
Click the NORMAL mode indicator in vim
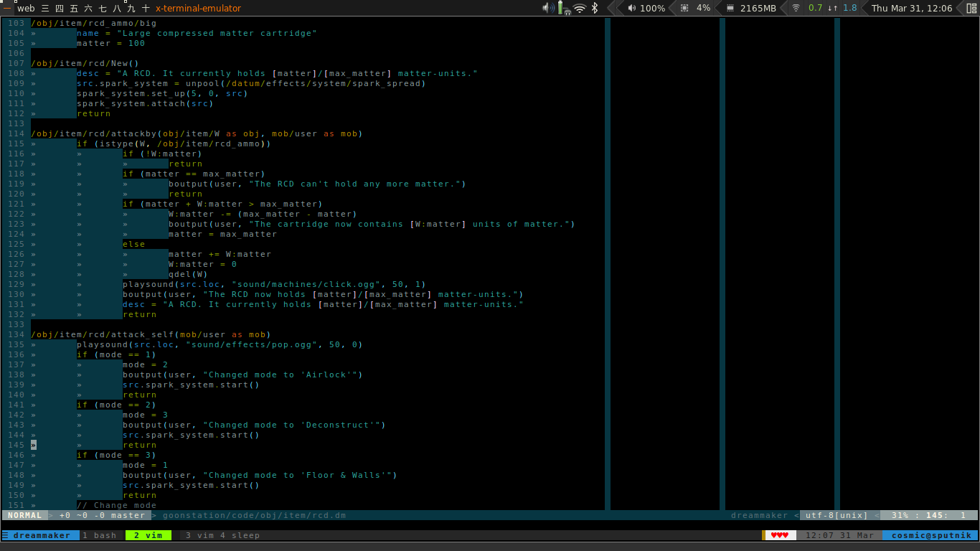click(24, 515)
